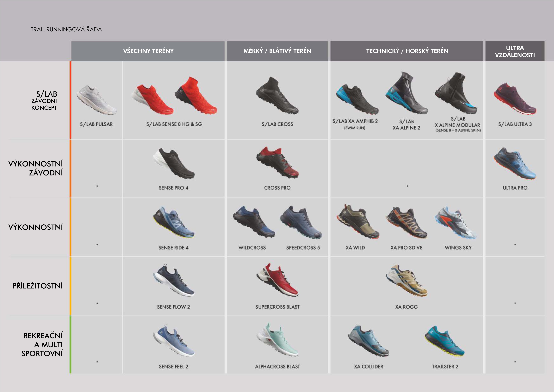
Task: Click the Supercross Blast red shoe
Action: click(x=277, y=280)
